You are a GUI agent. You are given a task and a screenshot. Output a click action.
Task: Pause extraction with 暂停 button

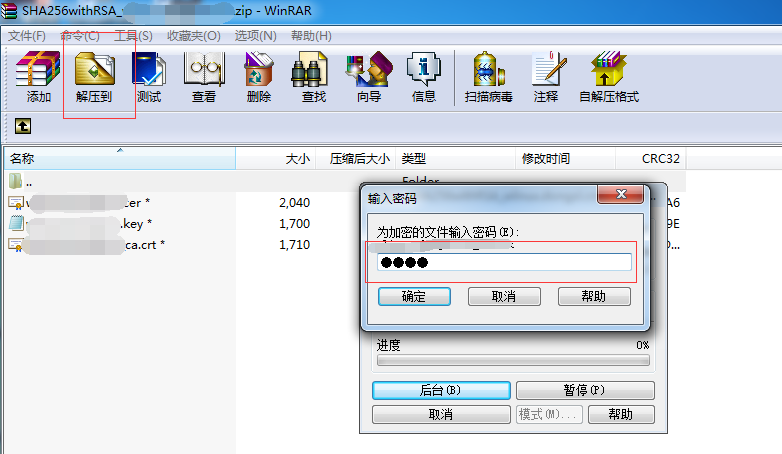(585, 390)
